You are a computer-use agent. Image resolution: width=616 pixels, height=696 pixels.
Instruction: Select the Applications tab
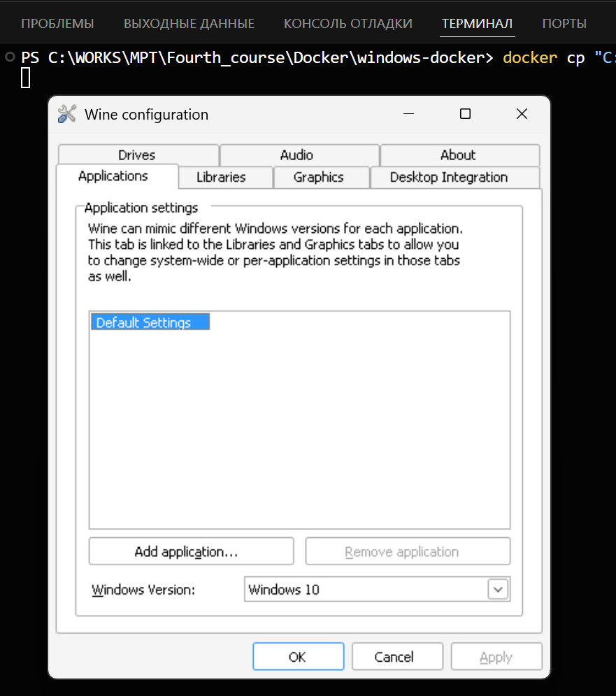(x=117, y=176)
